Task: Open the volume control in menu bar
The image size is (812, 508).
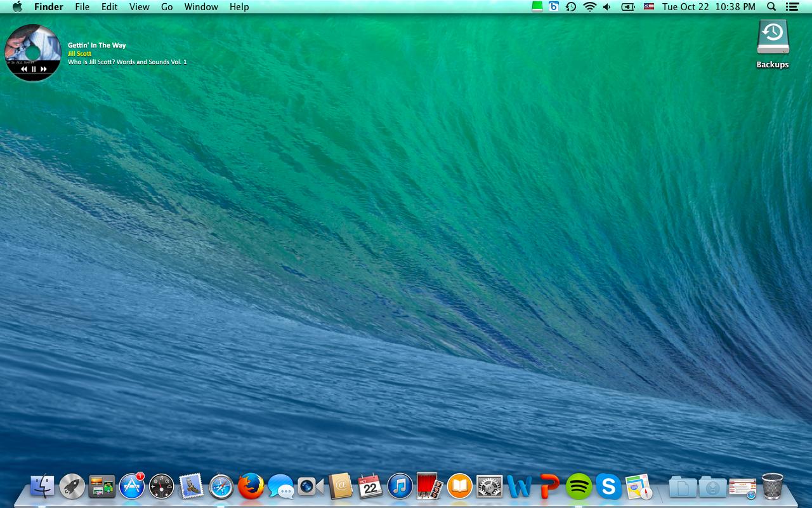Action: pyautogui.click(x=607, y=7)
